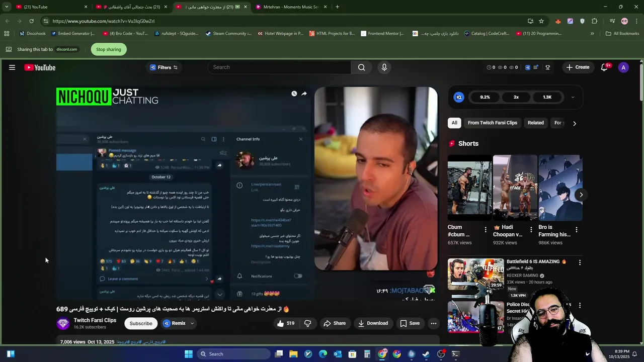Open Steam from the taskbar
644x362 pixels.
(426, 354)
